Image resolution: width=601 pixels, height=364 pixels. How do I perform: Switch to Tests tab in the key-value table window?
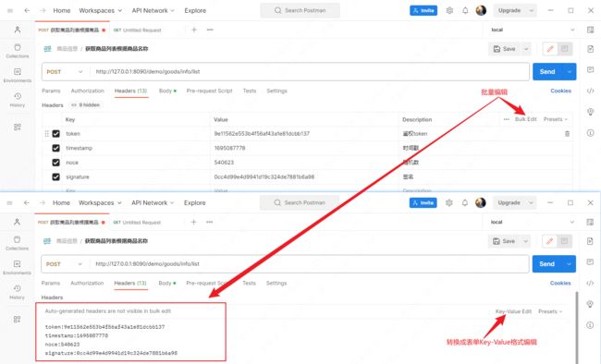[249, 91]
